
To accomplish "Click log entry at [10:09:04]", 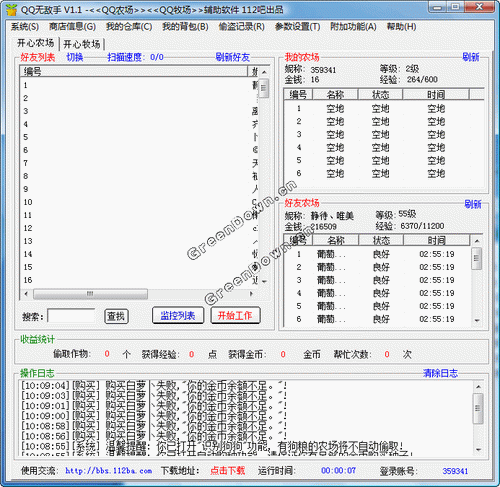I will click(x=154, y=386).
